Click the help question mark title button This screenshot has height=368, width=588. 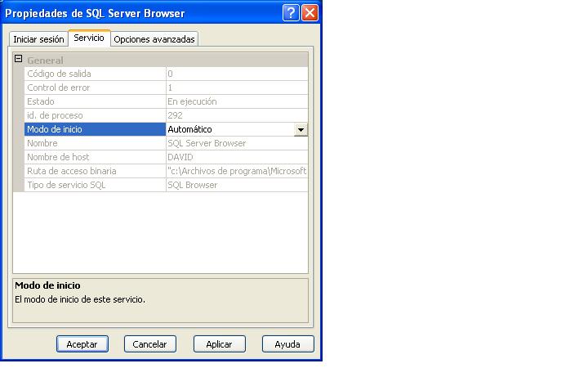291,13
